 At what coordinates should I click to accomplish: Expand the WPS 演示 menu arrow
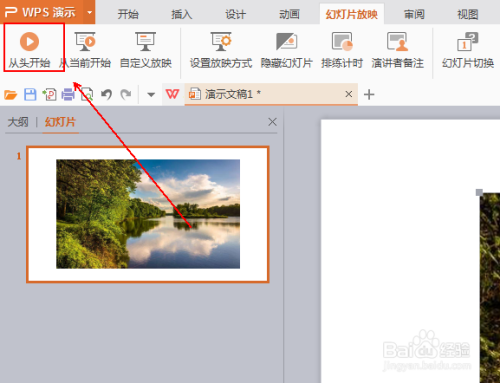coord(89,12)
